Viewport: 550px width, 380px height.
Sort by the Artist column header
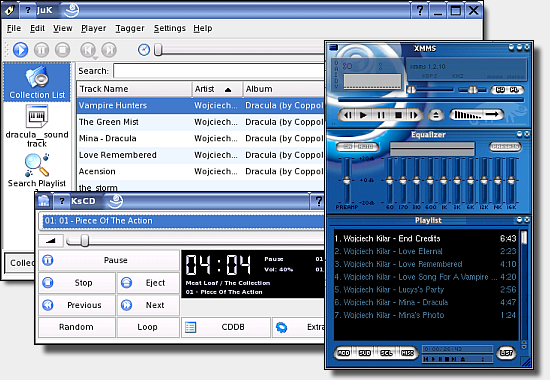point(217,89)
